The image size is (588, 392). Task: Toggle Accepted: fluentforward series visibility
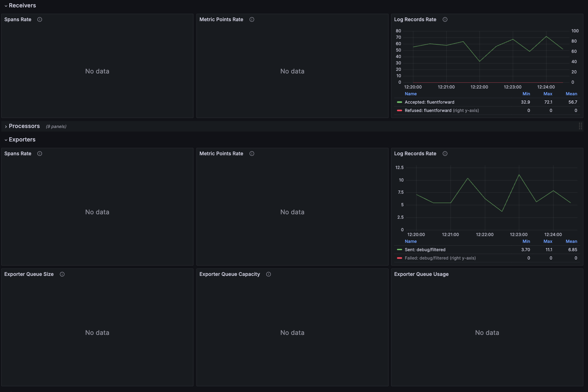429,102
